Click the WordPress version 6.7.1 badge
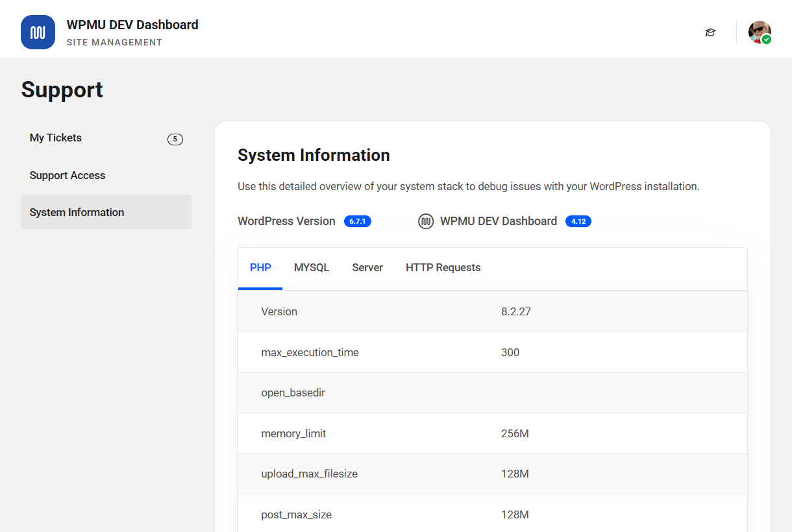This screenshot has height=532, width=792. coord(358,221)
